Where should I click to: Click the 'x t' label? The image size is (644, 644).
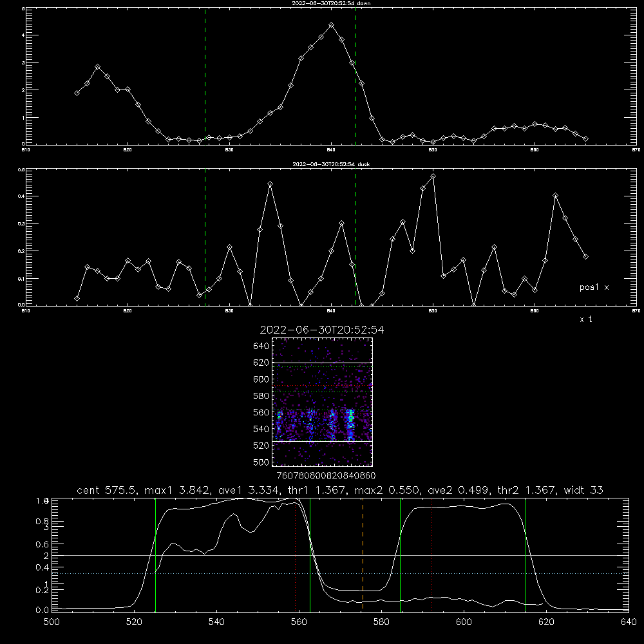tap(585, 319)
